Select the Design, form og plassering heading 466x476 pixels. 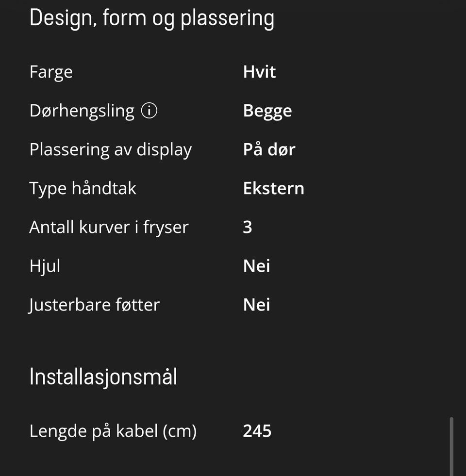[x=152, y=18]
